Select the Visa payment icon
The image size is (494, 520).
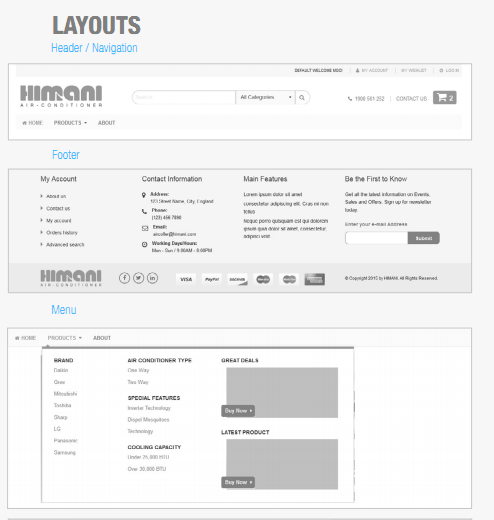(x=186, y=279)
